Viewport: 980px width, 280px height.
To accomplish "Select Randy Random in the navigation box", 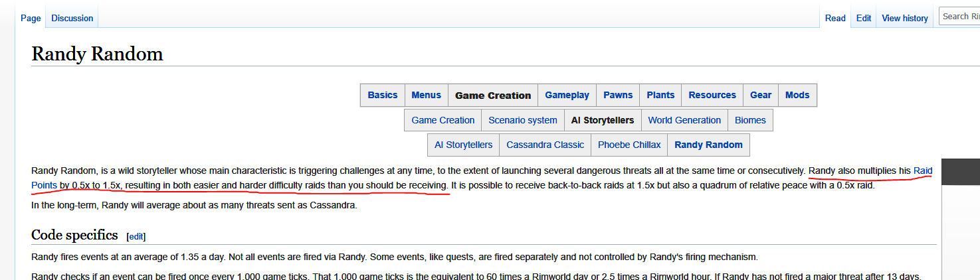I will tap(708, 145).
